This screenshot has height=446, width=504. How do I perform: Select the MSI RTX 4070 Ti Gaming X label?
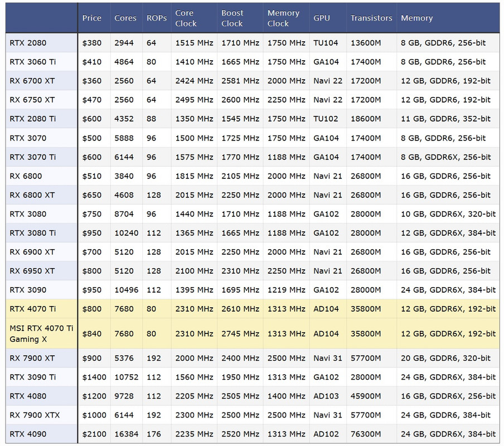41,333
